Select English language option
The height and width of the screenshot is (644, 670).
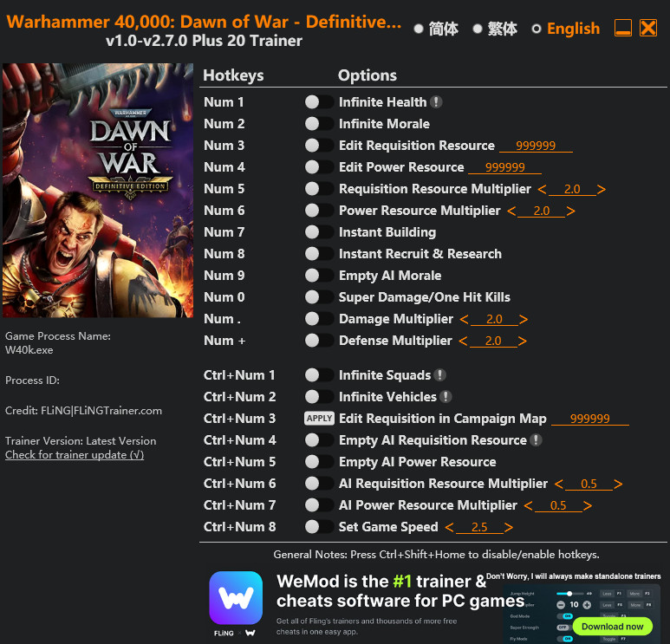(537, 29)
